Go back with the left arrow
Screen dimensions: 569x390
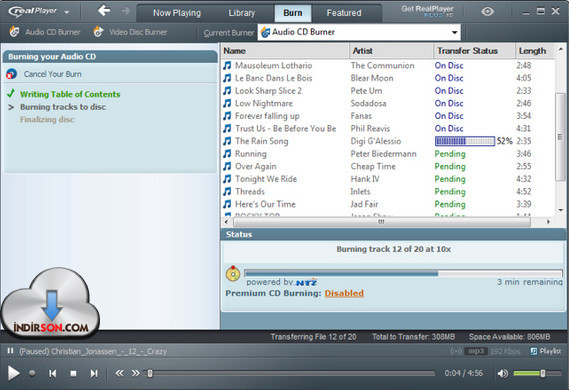tap(104, 11)
